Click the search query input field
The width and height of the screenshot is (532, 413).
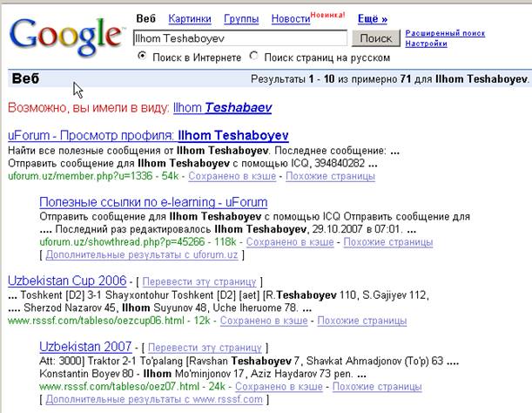click(x=240, y=38)
